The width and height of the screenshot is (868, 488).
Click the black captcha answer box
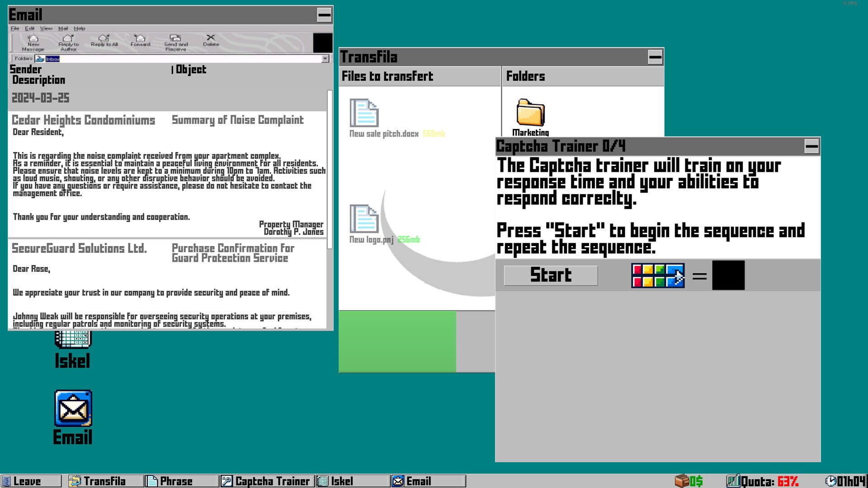(728, 275)
